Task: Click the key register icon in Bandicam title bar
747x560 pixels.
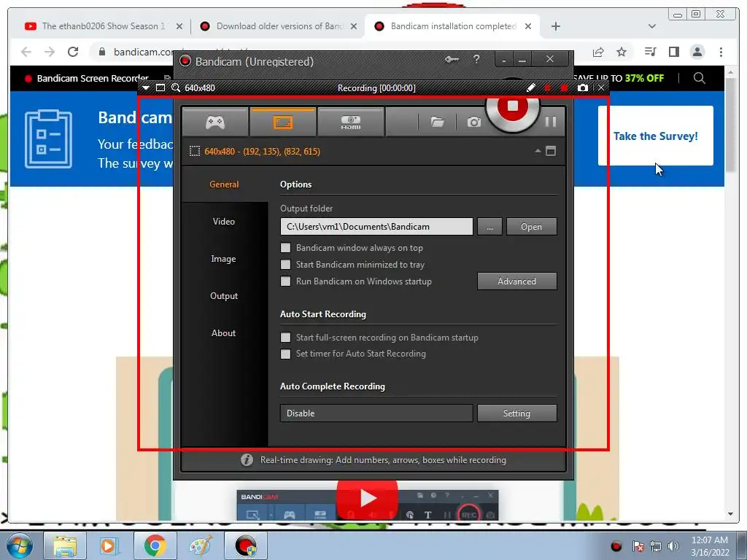Action: coord(452,60)
